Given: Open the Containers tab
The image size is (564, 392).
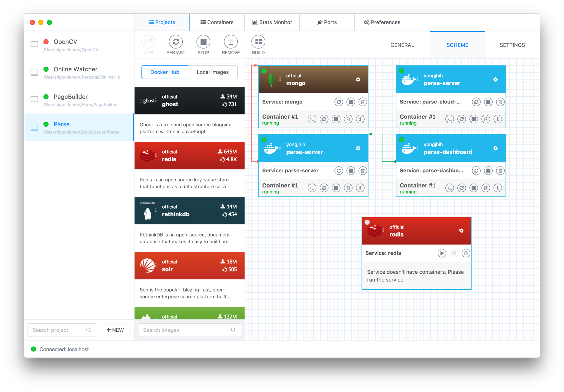Looking at the screenshot, I should [x=217, y=22].
